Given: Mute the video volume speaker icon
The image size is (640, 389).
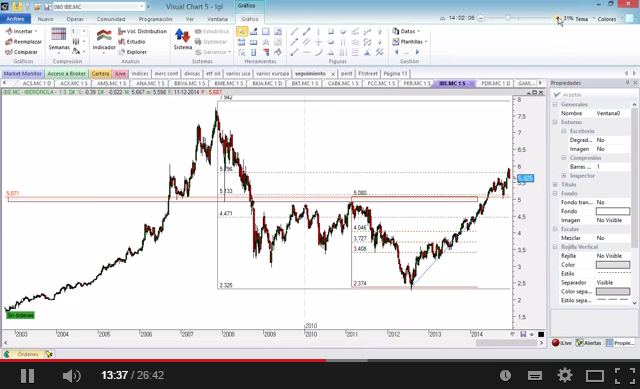Looking at the screenshot, I should (x=71, y=376).
